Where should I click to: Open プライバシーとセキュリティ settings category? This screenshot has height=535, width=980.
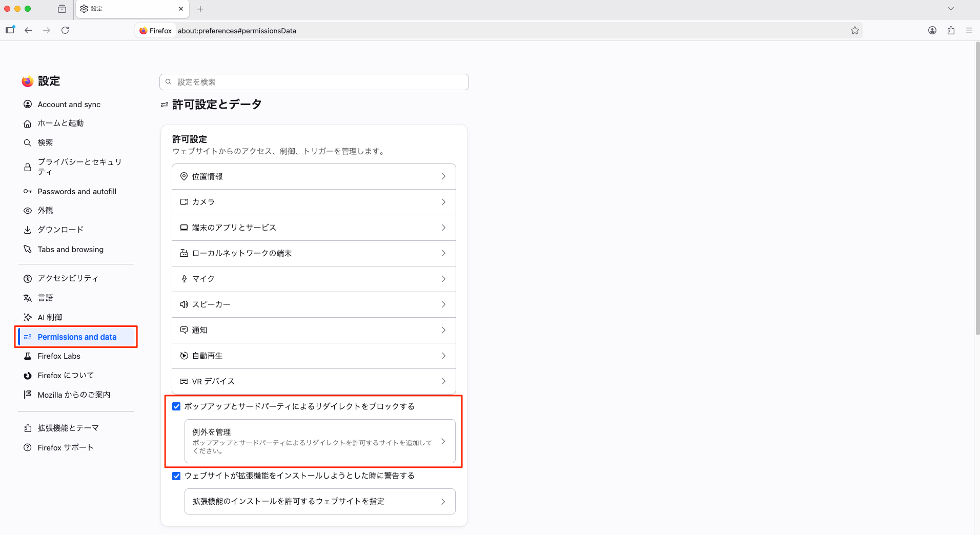[x=76, y=167]
